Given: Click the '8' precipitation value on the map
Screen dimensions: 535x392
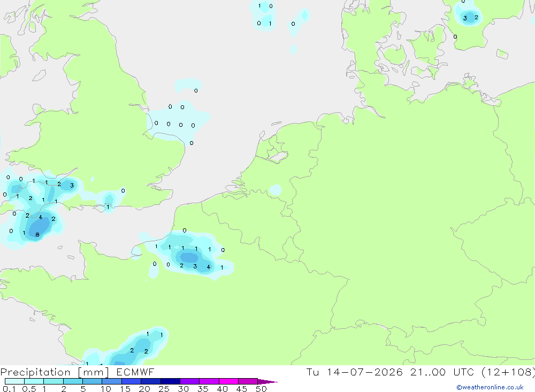Looking at the screenshot, I should pyautogui.click(x=37, y=234).
